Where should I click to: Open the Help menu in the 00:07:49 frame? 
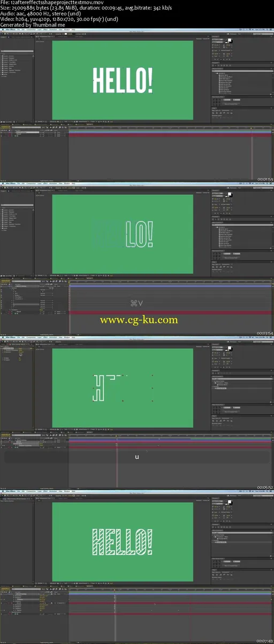pos(73,491)
